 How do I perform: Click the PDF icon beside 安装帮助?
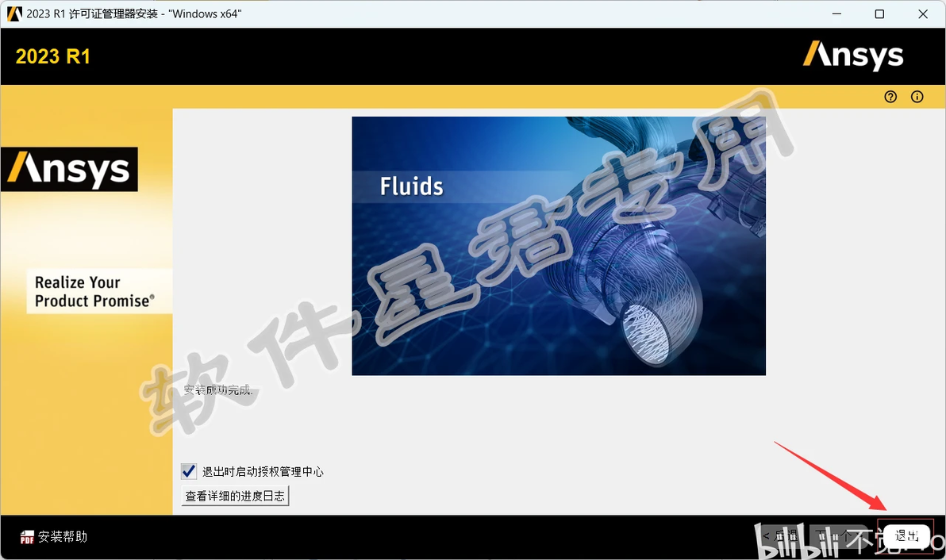[x=26, y=536]
